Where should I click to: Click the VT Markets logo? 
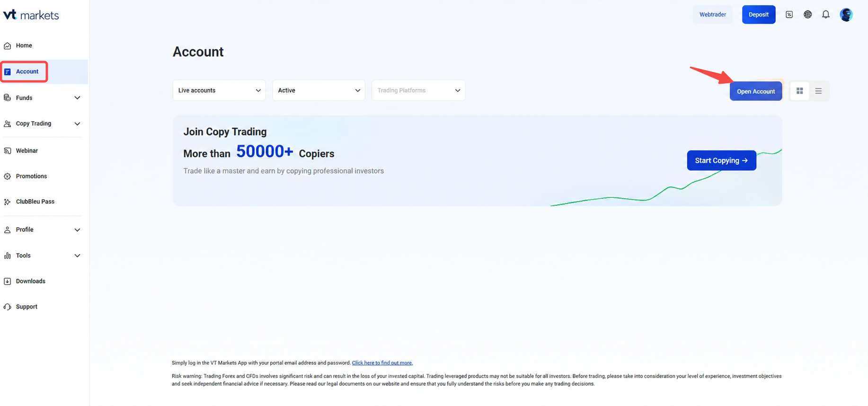coord(31,15)
